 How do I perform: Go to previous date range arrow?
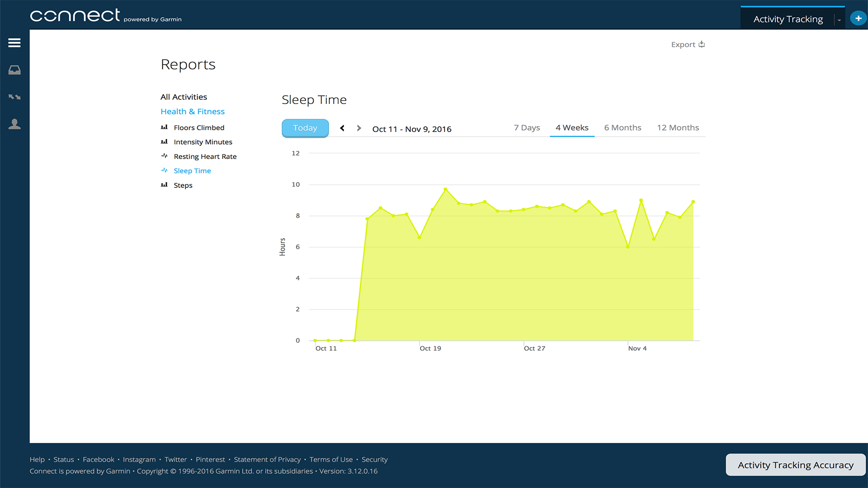click(x=342, y=128)
